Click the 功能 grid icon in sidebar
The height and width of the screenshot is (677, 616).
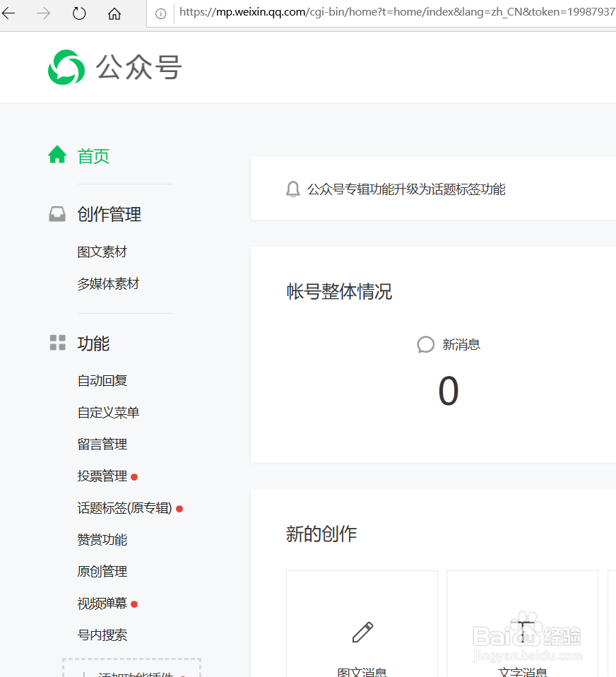(x=57, y=343)
